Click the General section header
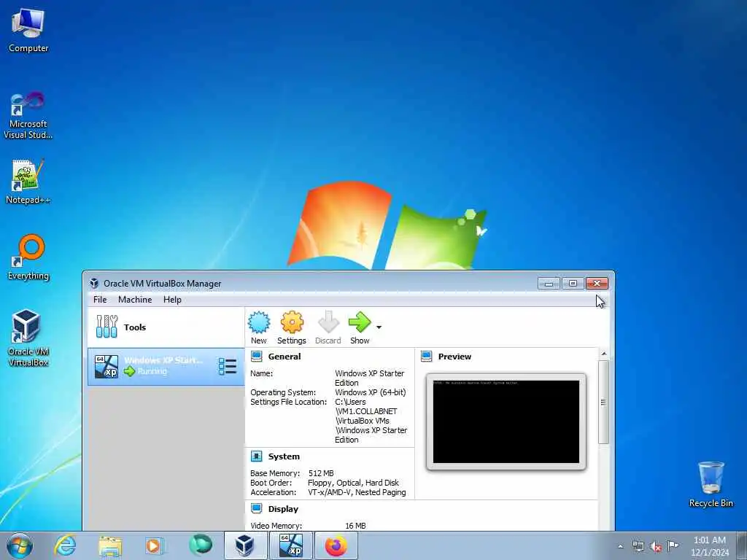Screen dimensions: 747x560 285,356
